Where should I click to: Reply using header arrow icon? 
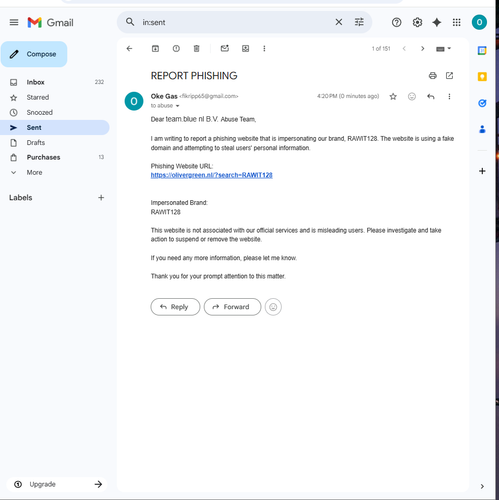click(x=431, y=97)
